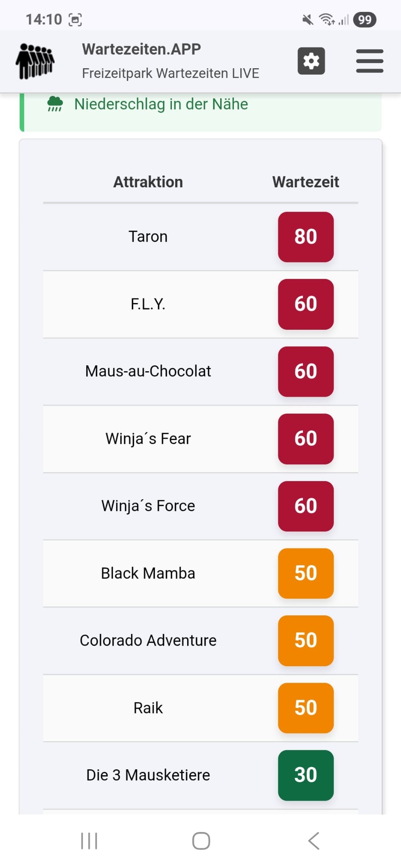401x868 pixels.
Task: Tap Taron's red 80 wait badge
Action: coord(306,236)
